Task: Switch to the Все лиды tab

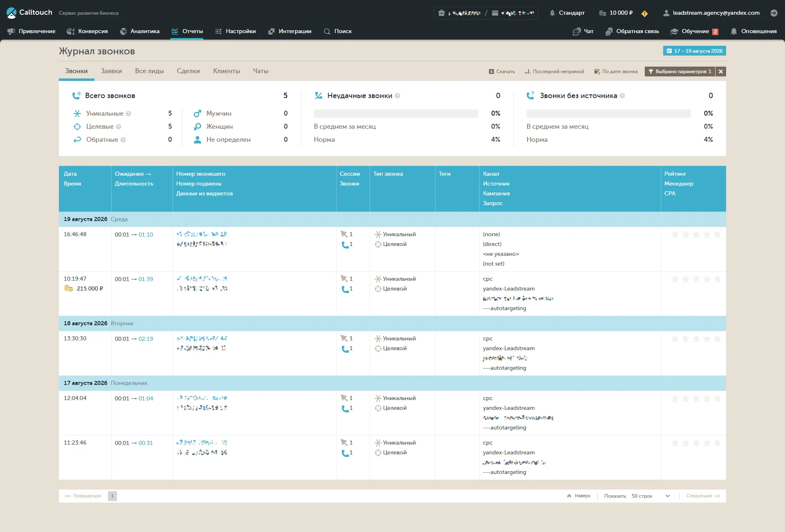Action: pos(149,71)
